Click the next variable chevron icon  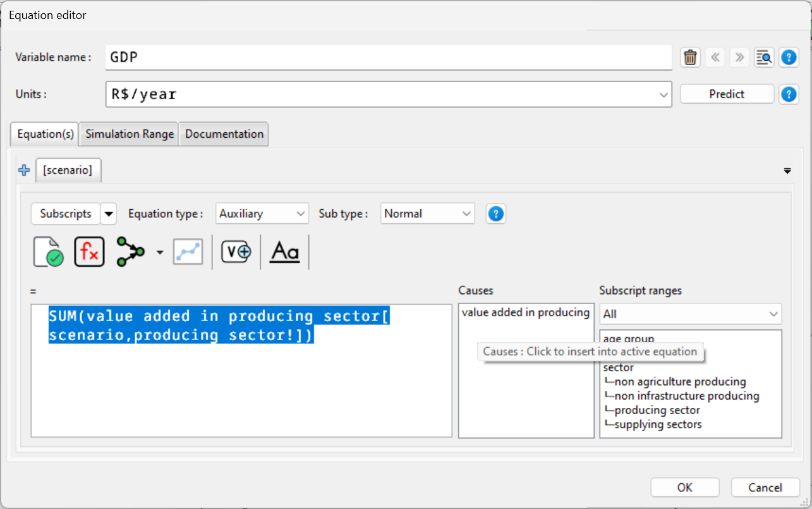tap(739, 57)
